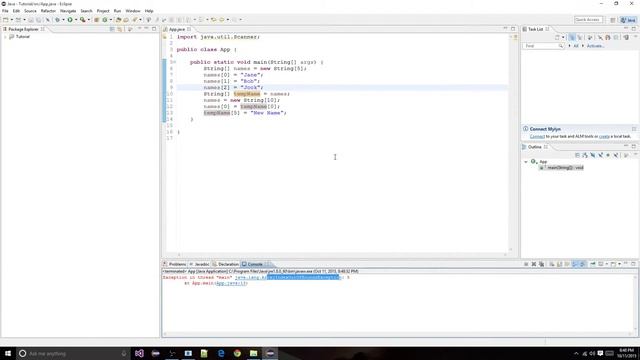Open the Open Console dropdown arrow
This screenshot has width=640, height=360.
(619, 264)
